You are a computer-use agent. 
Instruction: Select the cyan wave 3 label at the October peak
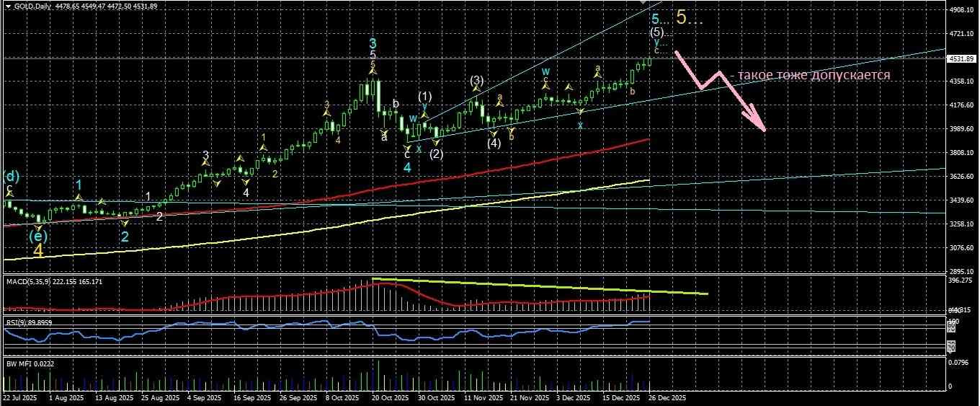pos(373,43)
